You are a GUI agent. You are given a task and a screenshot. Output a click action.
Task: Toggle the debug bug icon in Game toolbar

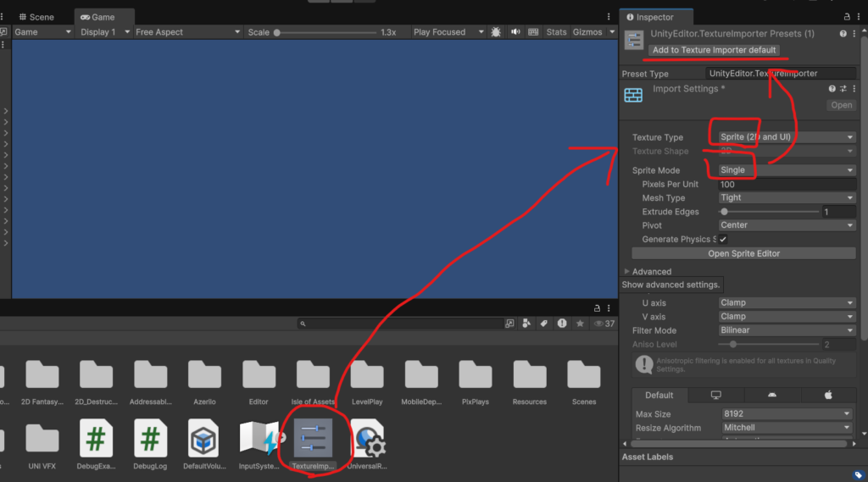(496, 32)
